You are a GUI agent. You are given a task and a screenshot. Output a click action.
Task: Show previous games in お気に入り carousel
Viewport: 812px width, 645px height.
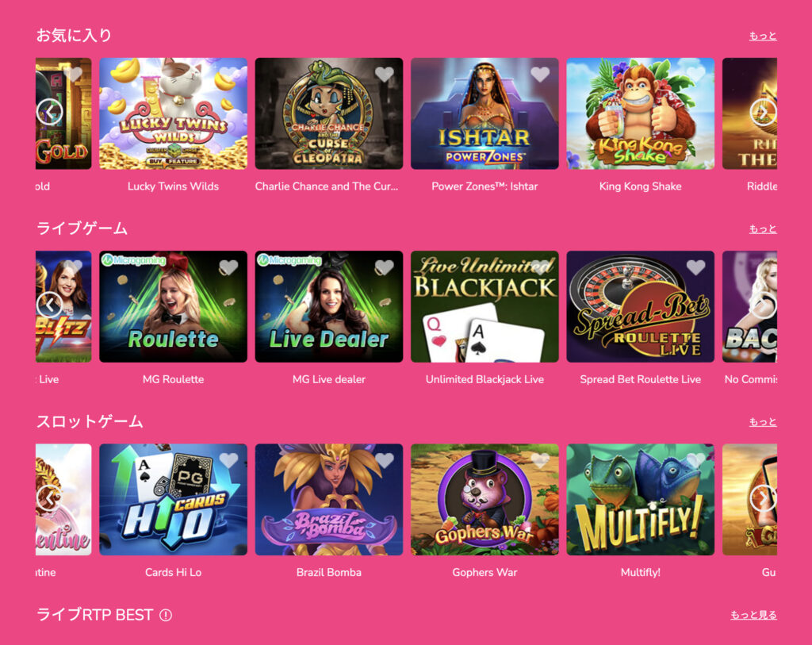click(x=50, y=112)
